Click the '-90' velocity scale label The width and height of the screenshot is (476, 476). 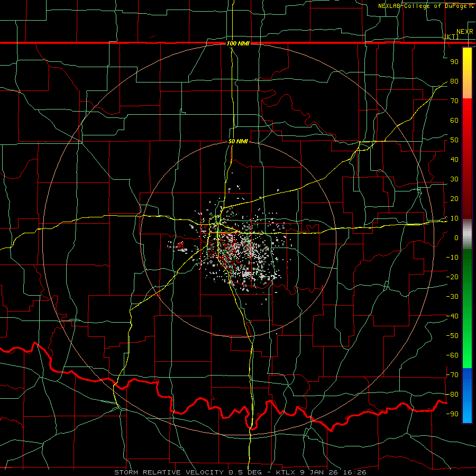(452, 414)
